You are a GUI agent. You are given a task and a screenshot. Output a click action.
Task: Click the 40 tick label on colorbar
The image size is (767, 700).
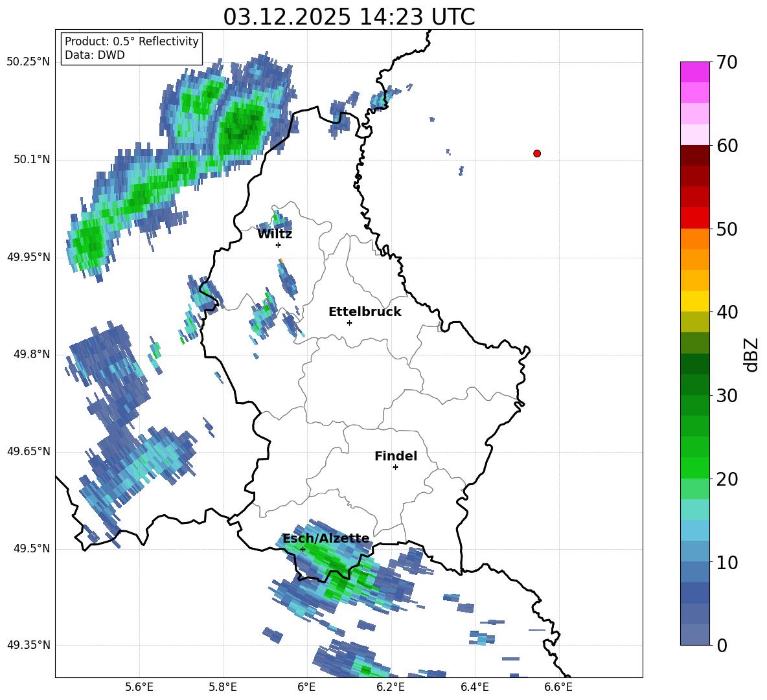pyautogui.click(x=727, y=312)
